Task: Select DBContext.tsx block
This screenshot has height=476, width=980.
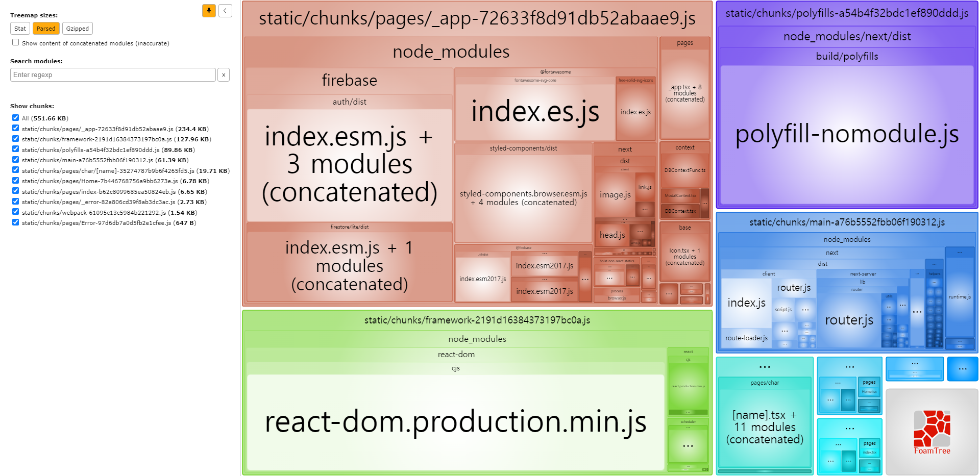Action: (x=680, y=211)
